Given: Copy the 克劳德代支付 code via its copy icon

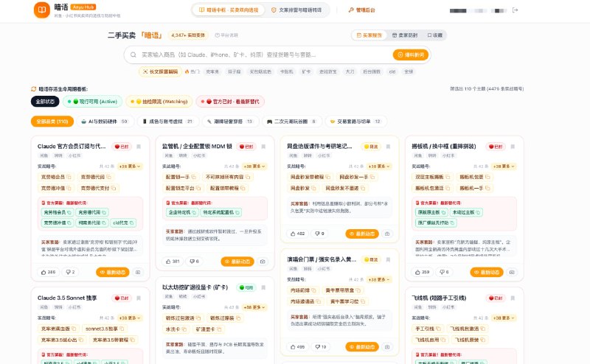Looking at the screenshot, I should point(114,188).
